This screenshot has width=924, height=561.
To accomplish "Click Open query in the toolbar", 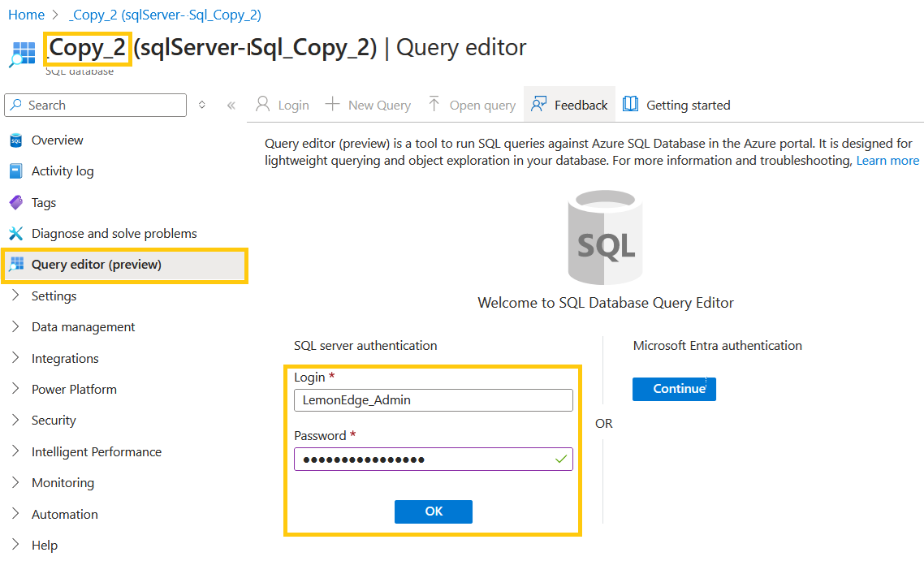I will [x=472, y=104].
